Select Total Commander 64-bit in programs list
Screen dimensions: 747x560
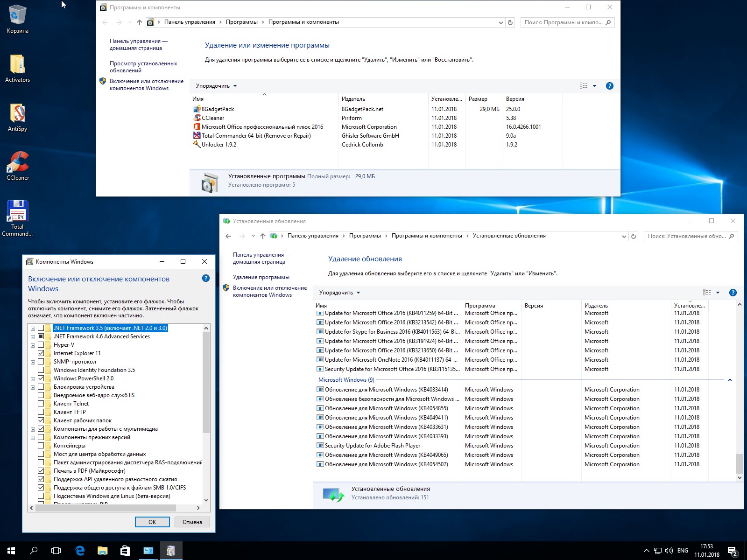(256, 136)
